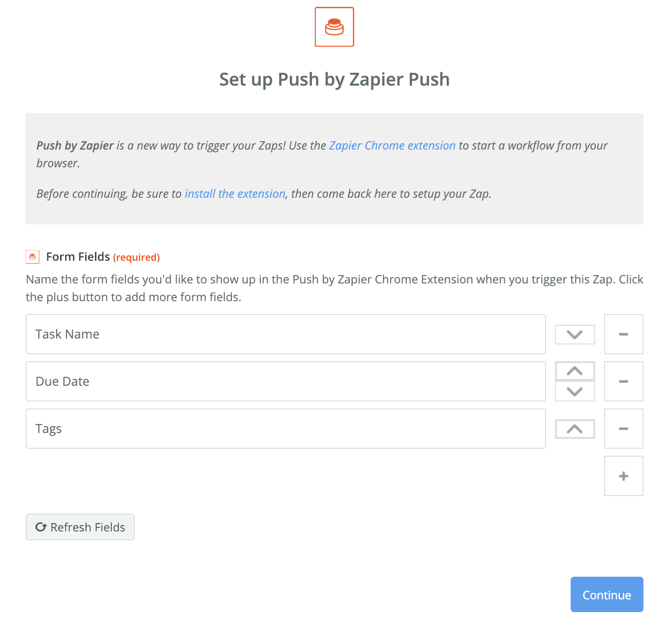This screenshot has height=620, width=672.
Task: Follow the install the extension link
Action: 235,194
